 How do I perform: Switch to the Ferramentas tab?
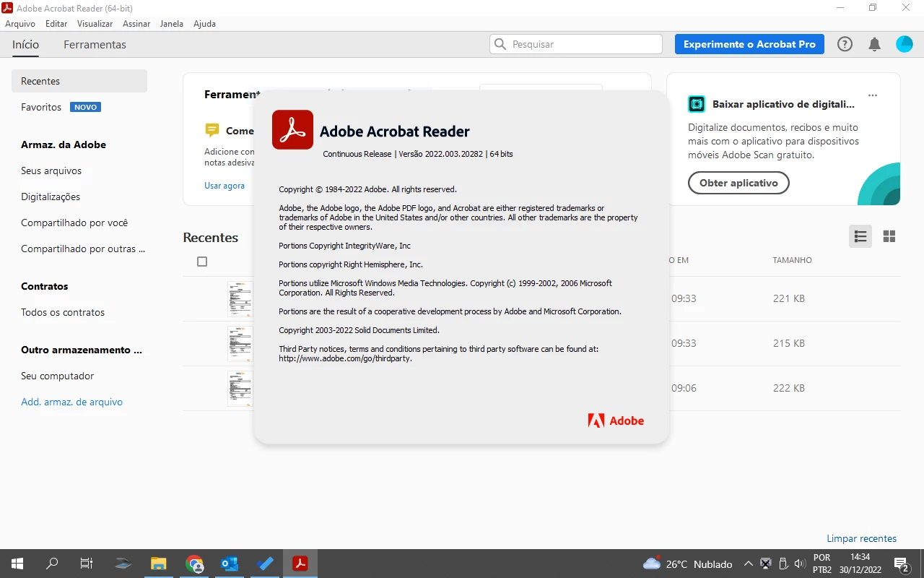(95, 44)
